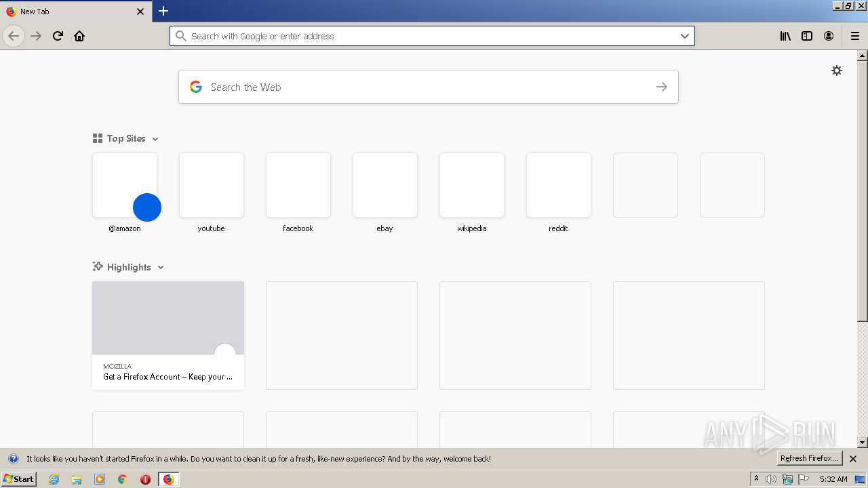Click the Refresh Firefox… button
The height and width of the screenshot is (488, 868).
click(x=809, y=459)
